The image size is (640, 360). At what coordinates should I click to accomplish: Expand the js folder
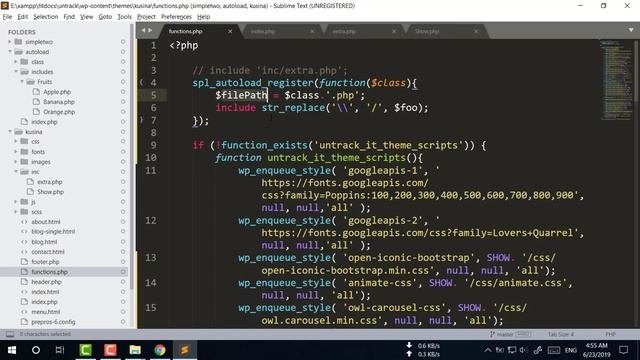click(x=16, y=202)
